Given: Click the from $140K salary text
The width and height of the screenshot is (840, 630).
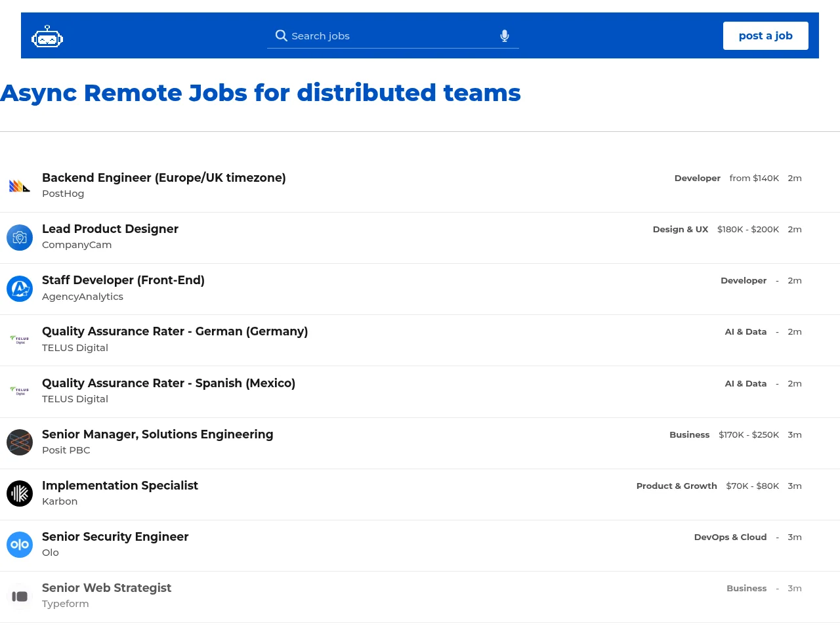Looking at the screenshot, I should 754,178.
